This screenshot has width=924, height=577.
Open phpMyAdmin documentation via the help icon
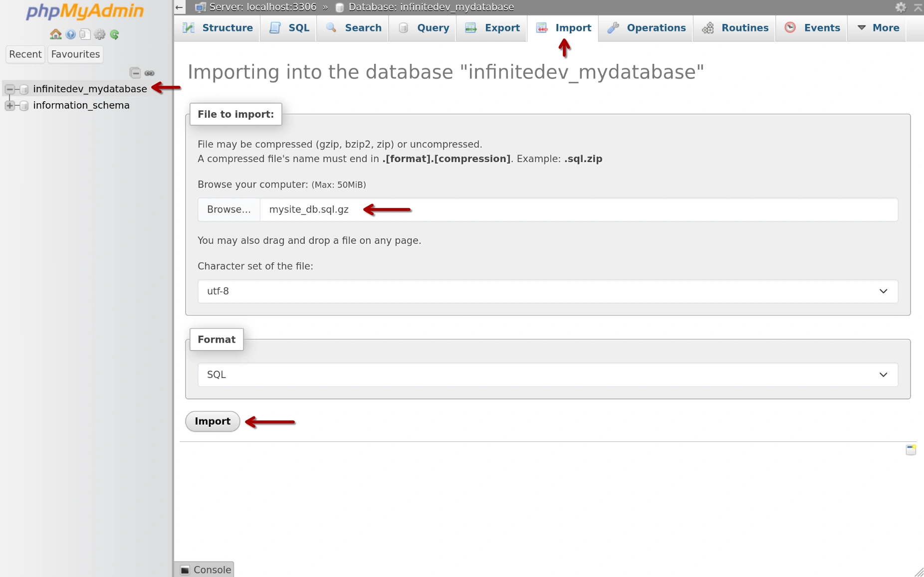pos(70,34)
